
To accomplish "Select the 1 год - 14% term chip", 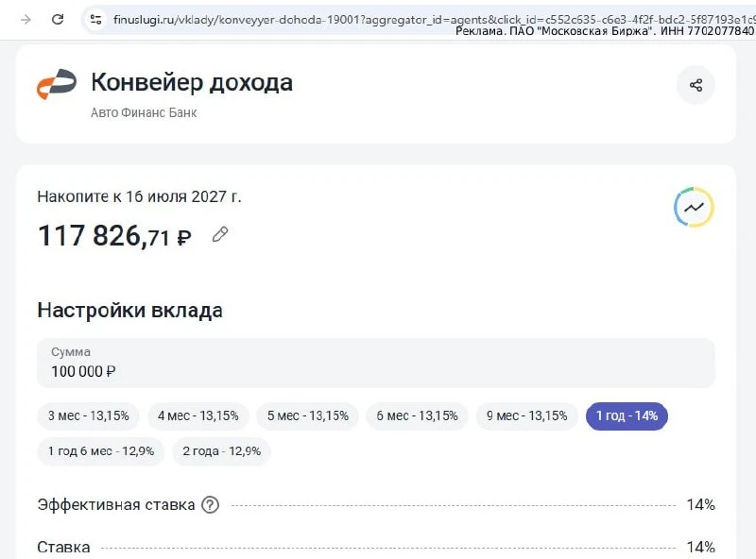I will click(627, 415).
